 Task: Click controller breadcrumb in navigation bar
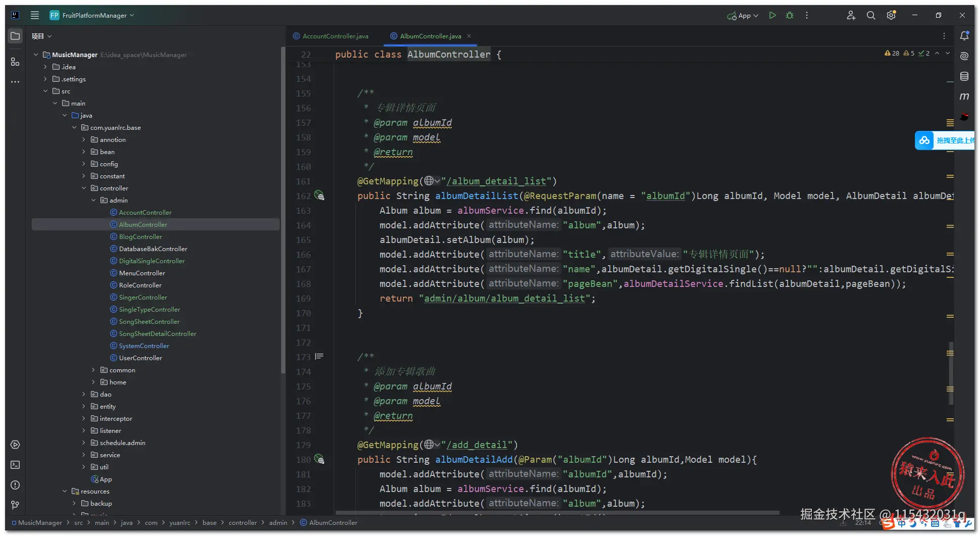click(242, 523)
